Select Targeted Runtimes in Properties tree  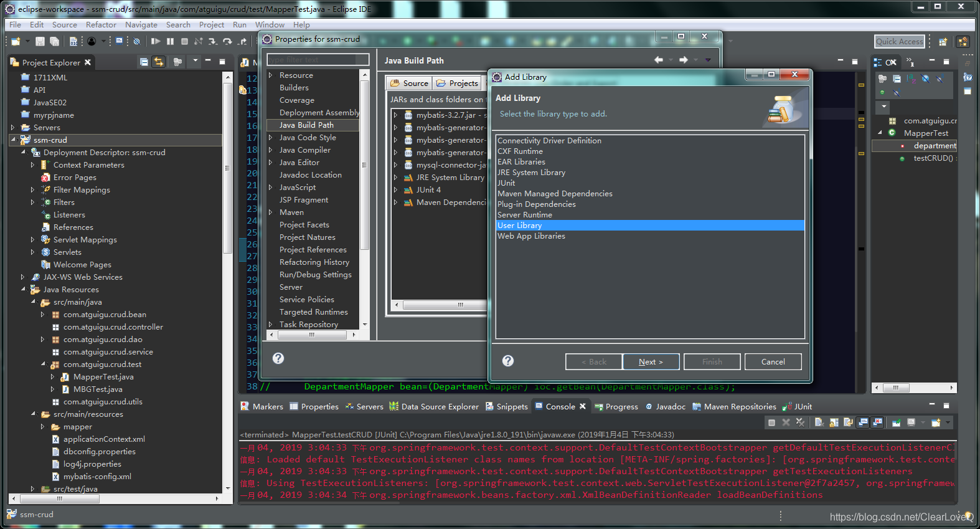pos(313,312)
